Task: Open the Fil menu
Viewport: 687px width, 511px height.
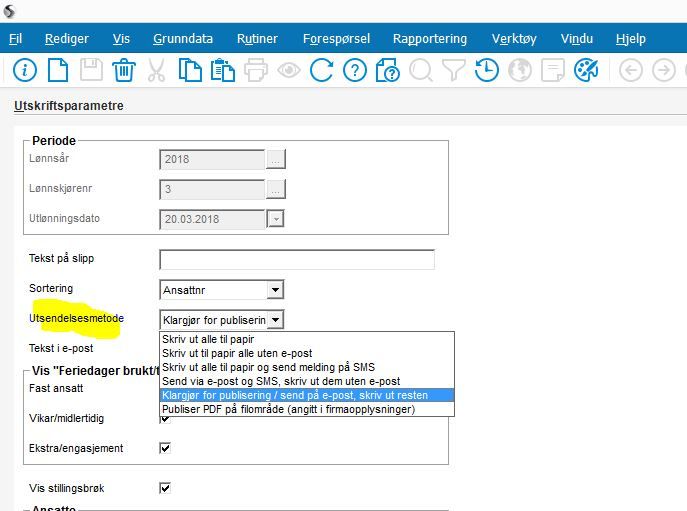Action: coord(15,39)
